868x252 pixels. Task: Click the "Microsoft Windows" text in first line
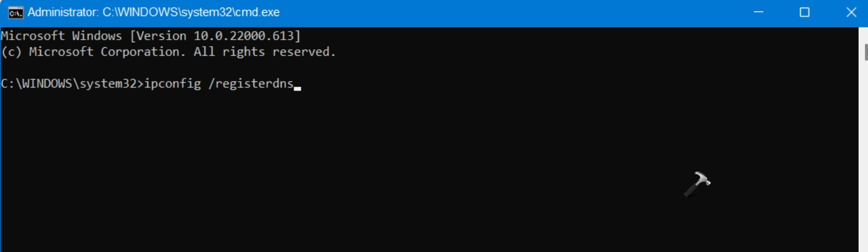click(x=61, y=36)
